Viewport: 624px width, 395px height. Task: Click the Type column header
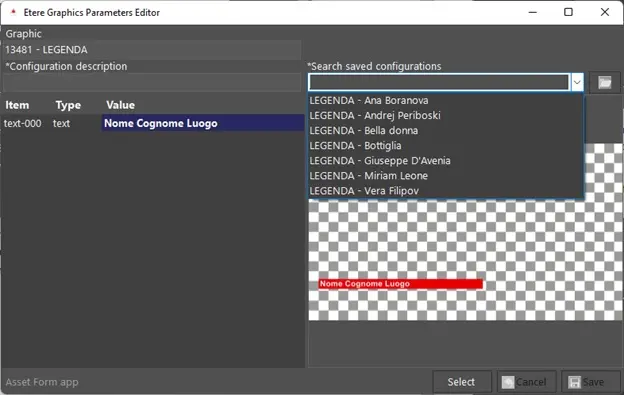click(x=68, y=105)
